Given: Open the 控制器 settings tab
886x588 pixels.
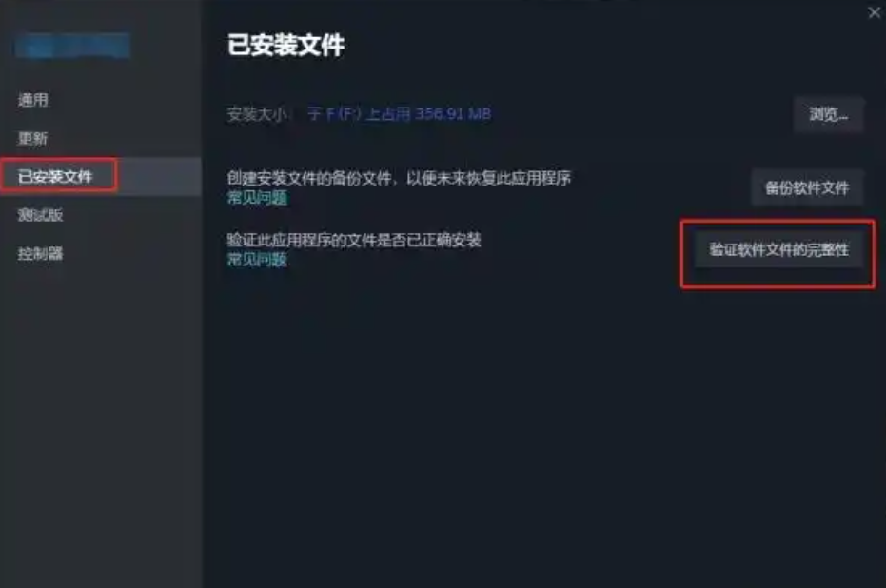Looking at the screenshot, I should (40, 253).
